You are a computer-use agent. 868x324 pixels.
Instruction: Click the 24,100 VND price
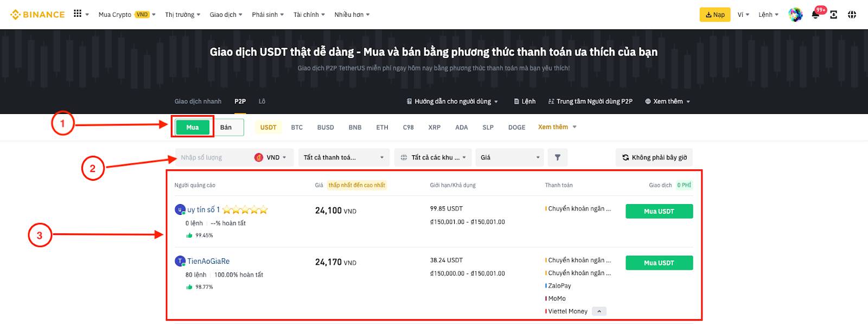point(336,211)
